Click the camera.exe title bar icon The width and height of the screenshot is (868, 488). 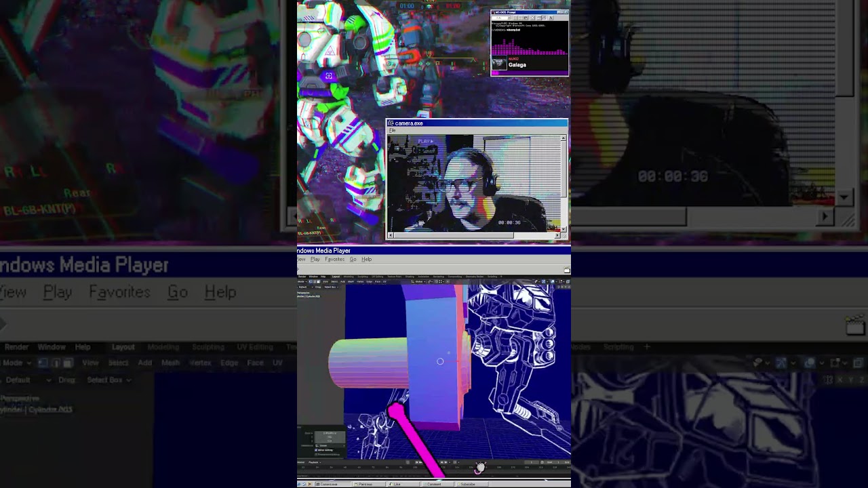(x=391, y=123)
